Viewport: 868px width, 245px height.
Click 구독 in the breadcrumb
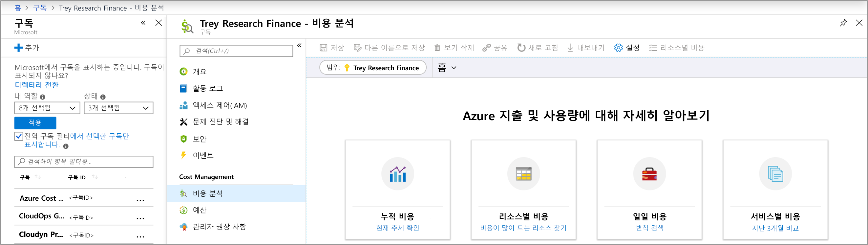[40, 8]
